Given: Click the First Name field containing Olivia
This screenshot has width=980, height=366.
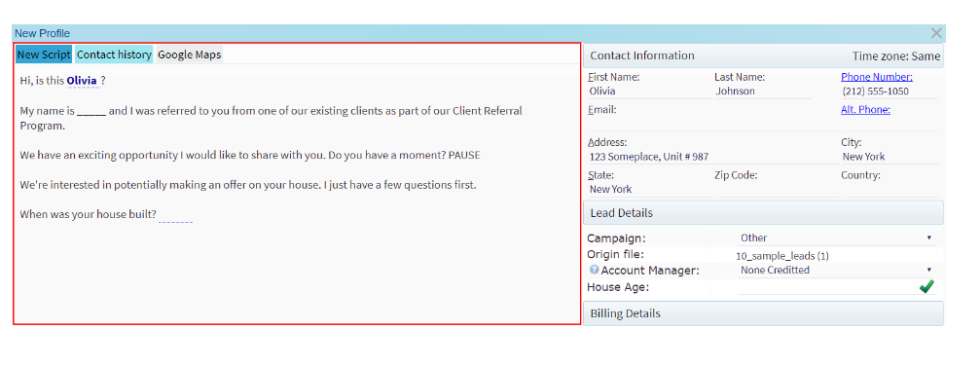Looking at the screenshot, I should coord(649,91).
